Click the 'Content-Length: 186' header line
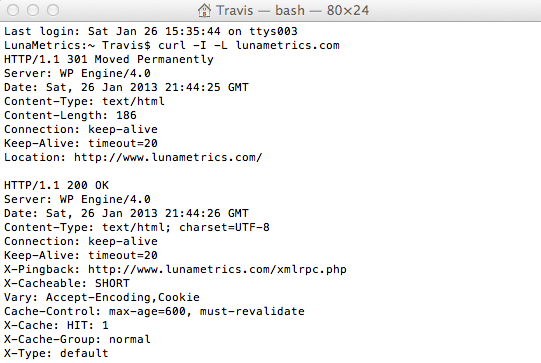541x363 pixels. pos(70,115)
